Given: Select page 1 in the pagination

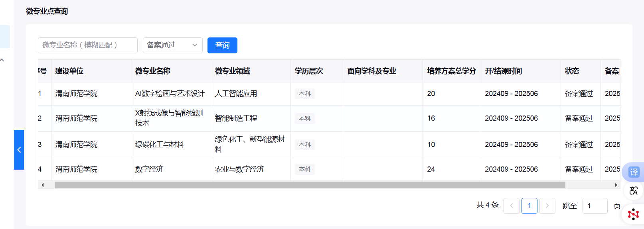Looking at the screenshot, I should pos(529,206).
